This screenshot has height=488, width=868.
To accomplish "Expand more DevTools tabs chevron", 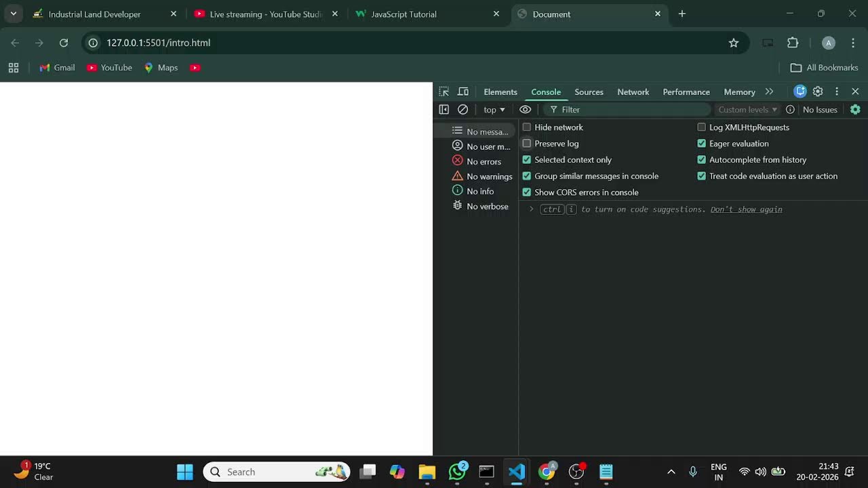I will (x=769, y=91).
